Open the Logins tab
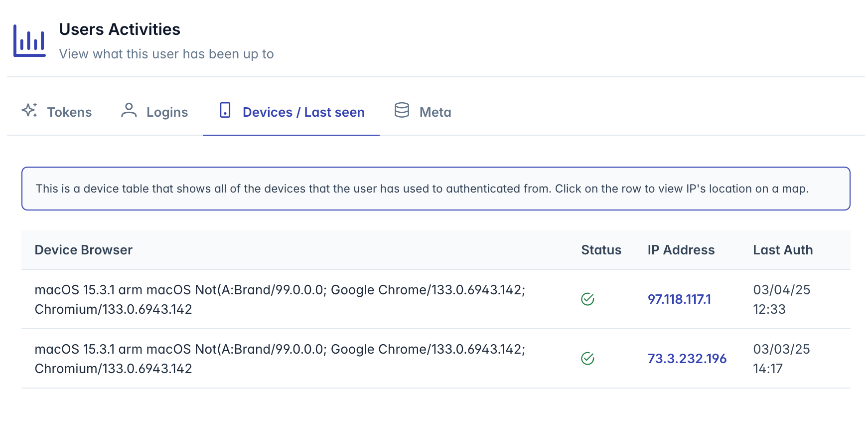The height and width of the screenshot is (425, 868). [154, 112]
